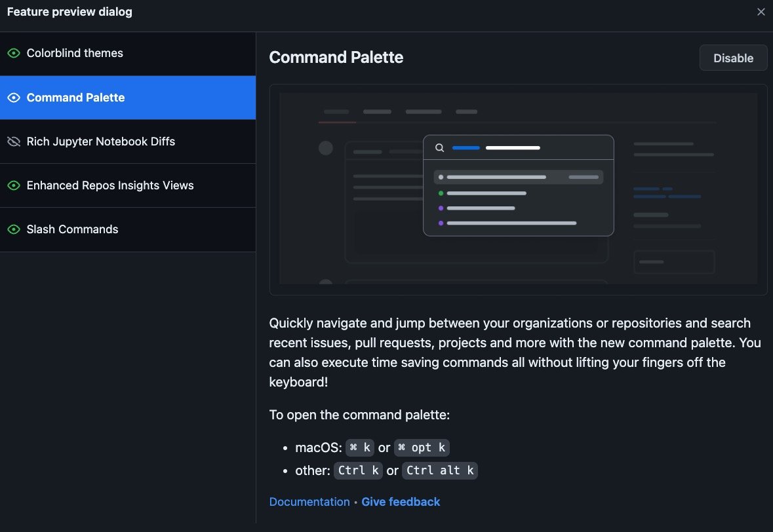
Task: Click the Command Palette preview illustration
Action: coord(518,189)
